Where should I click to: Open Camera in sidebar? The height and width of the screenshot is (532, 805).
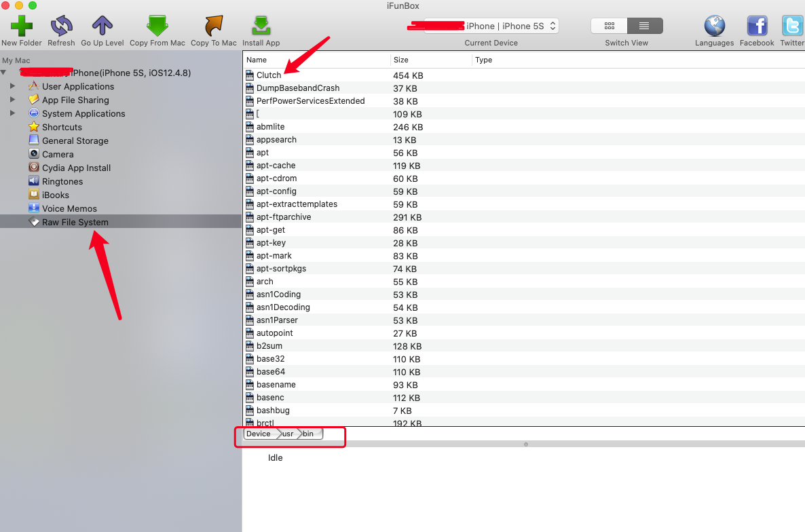click(x=58, y=155)
